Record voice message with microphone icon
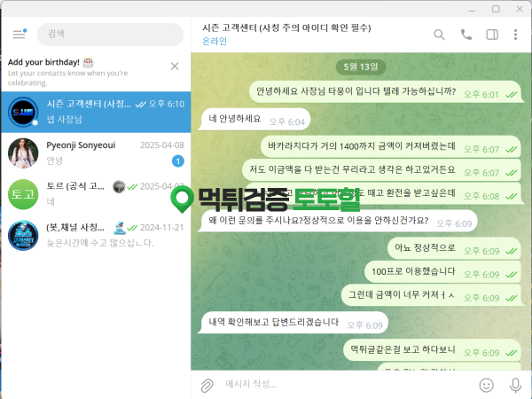 pyautogui.click(x=515, y=385)
